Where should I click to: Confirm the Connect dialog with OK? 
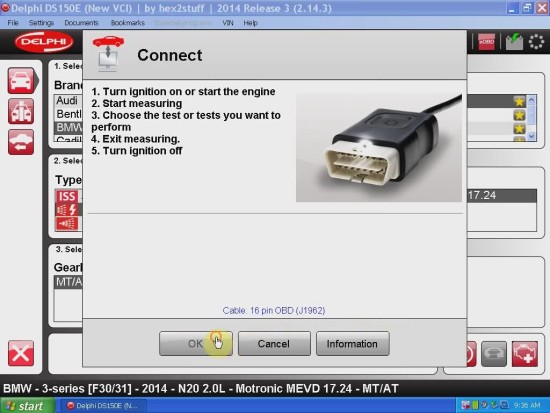[195, 344]
